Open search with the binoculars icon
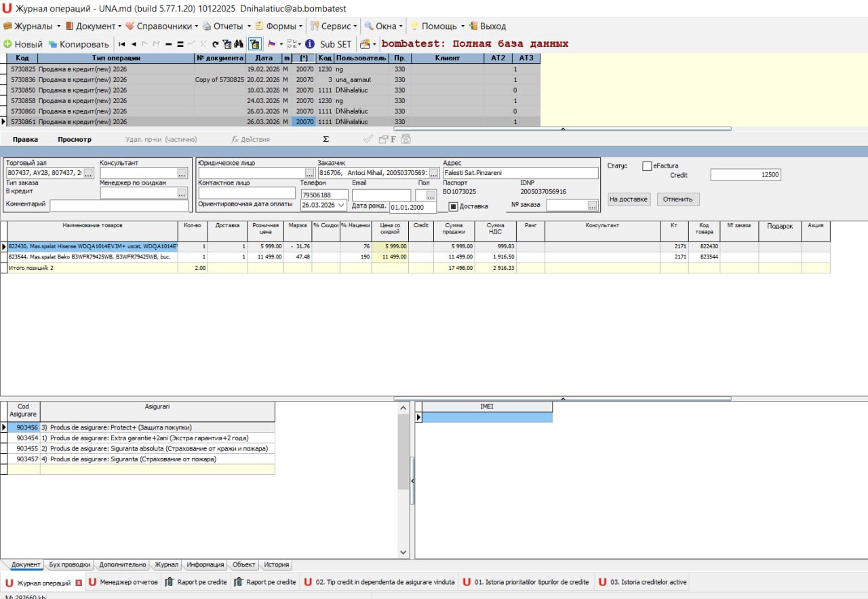The width and height of the screenshot is (868, 599). (239, 44)
